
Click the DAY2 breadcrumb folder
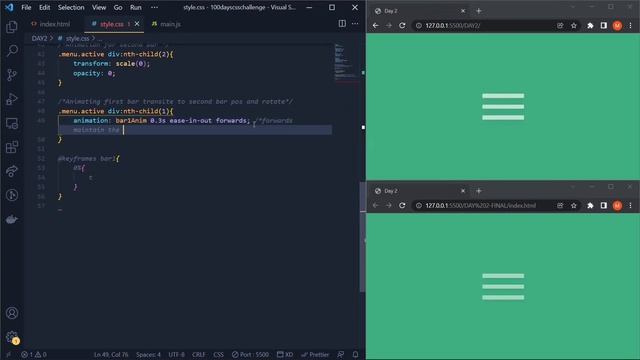[x=39, y=38]
